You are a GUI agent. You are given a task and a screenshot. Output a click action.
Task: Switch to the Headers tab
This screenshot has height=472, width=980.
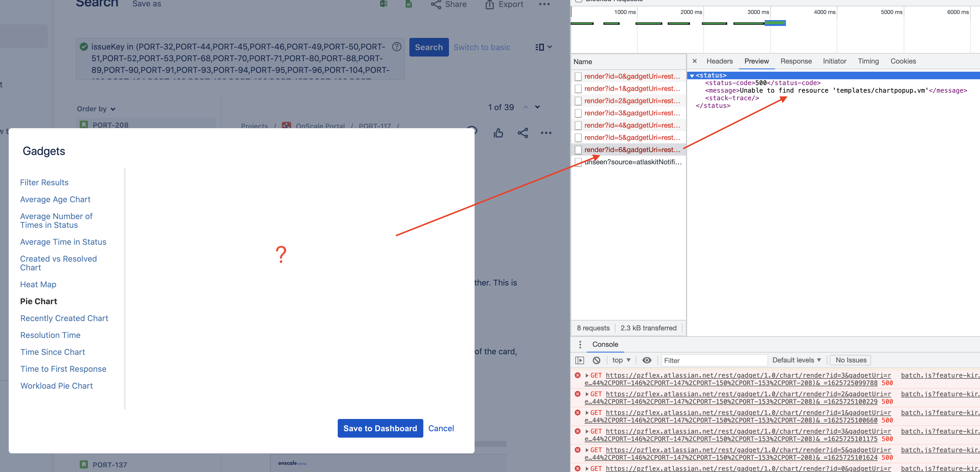719,61
